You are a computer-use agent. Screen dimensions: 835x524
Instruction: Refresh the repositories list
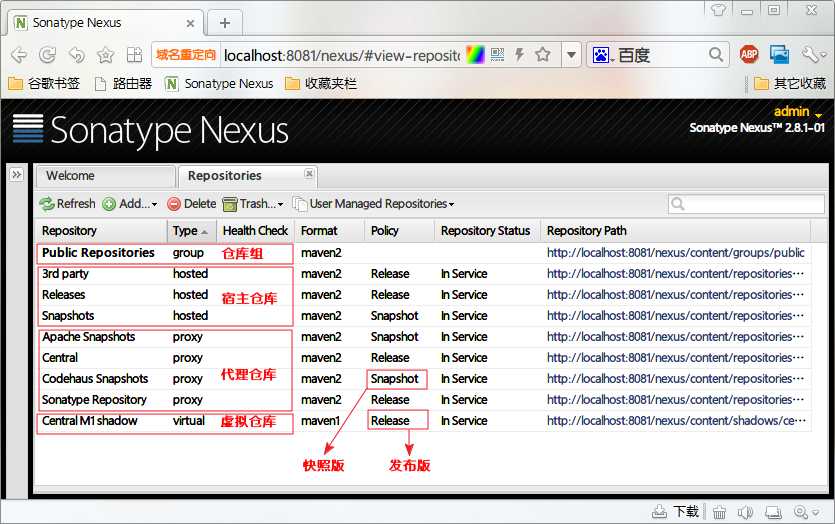[67, 204]
